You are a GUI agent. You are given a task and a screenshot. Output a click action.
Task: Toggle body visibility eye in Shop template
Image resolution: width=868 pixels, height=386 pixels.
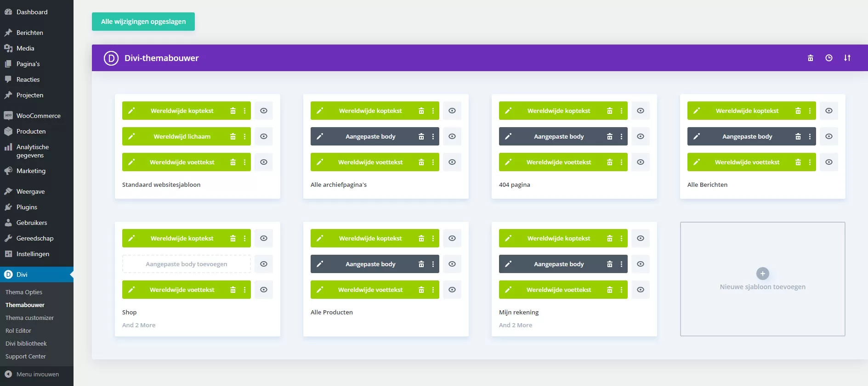264,264
